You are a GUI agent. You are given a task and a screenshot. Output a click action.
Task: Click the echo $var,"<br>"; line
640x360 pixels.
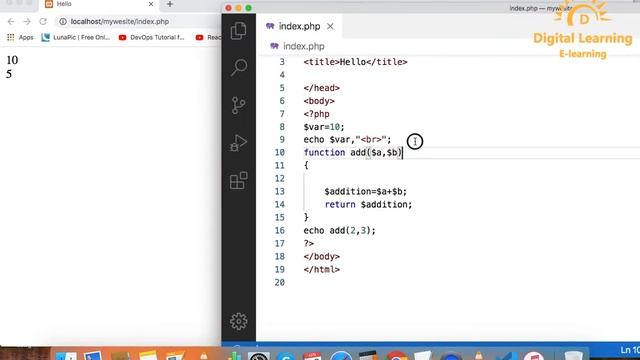(347, 140)
